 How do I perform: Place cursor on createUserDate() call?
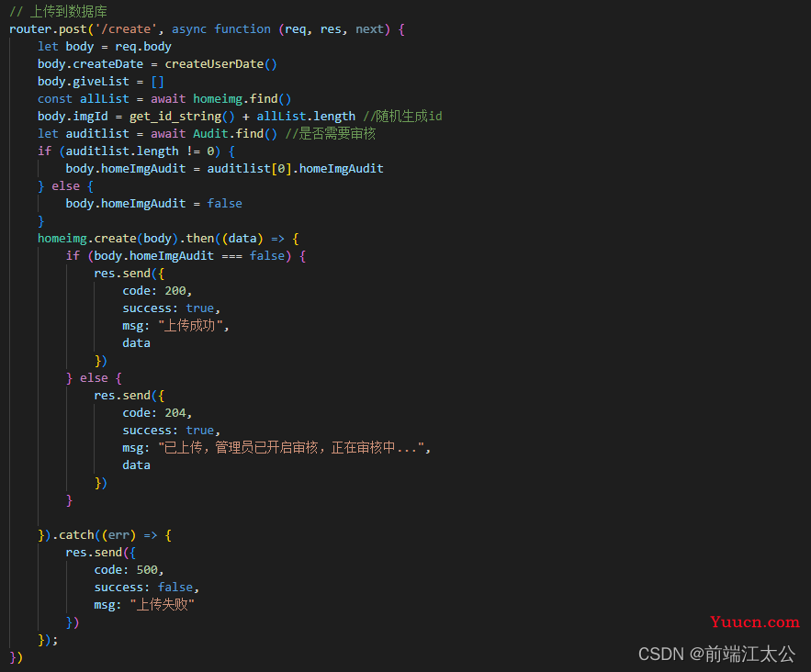(x=220, y=64)
